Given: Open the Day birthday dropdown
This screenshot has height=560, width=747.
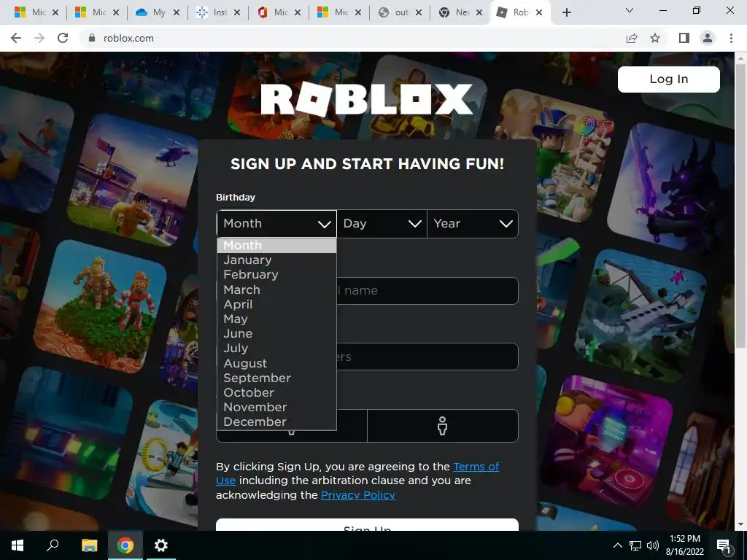Looking at the screenshot, I should point(382,223).
